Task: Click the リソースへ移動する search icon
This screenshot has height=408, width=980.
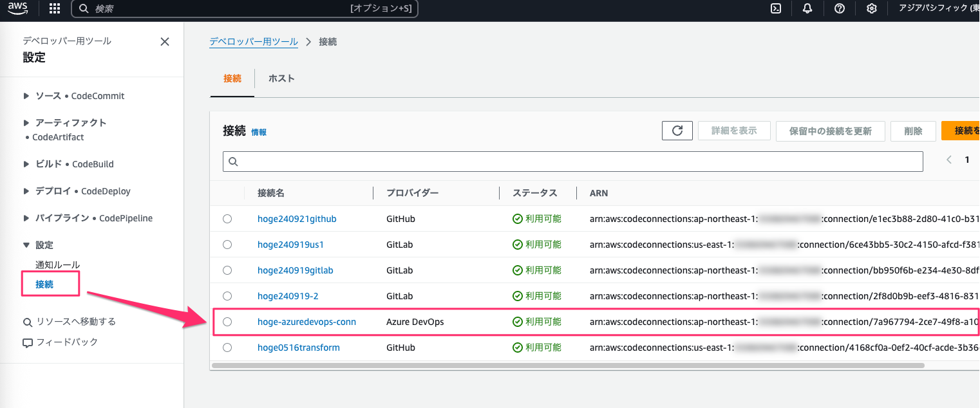Action: tap(28, 322)
